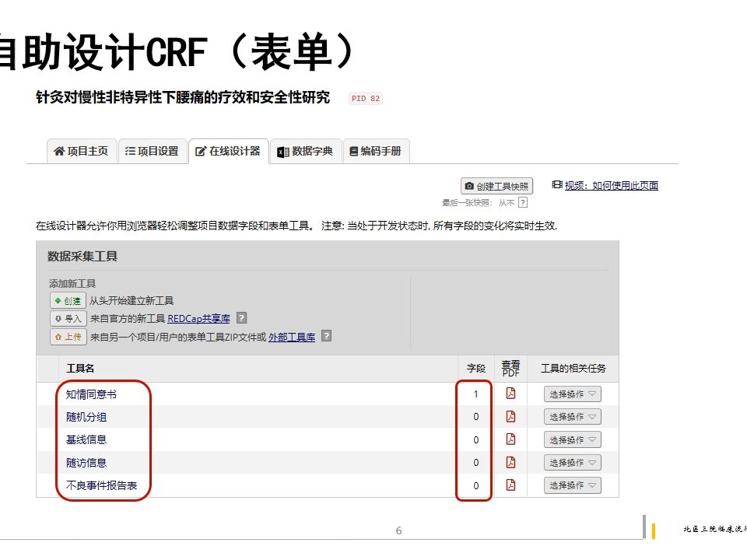
Task: Click the help icon beside REDCap共享库
Action: pos(241,318)
